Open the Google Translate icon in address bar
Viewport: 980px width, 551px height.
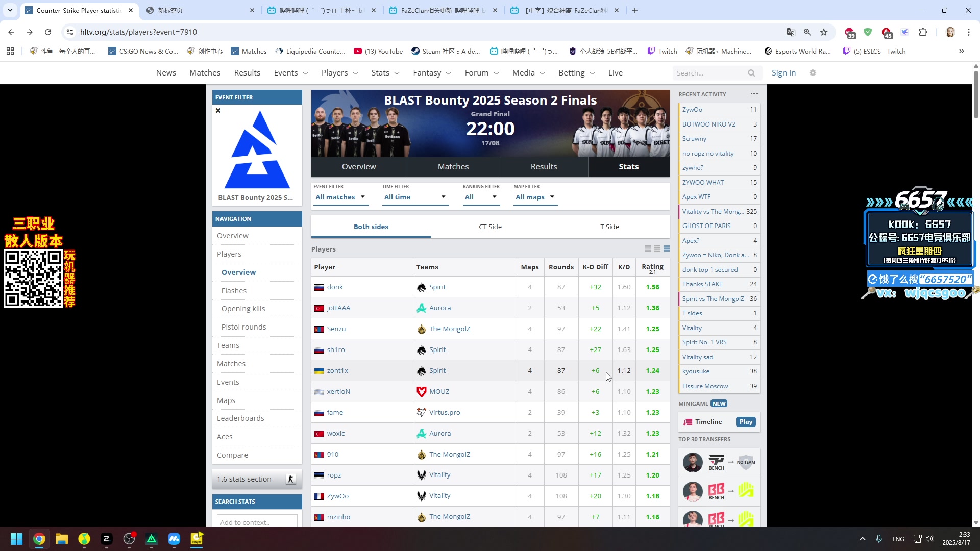pyautogui.click(x=791, y=32)
